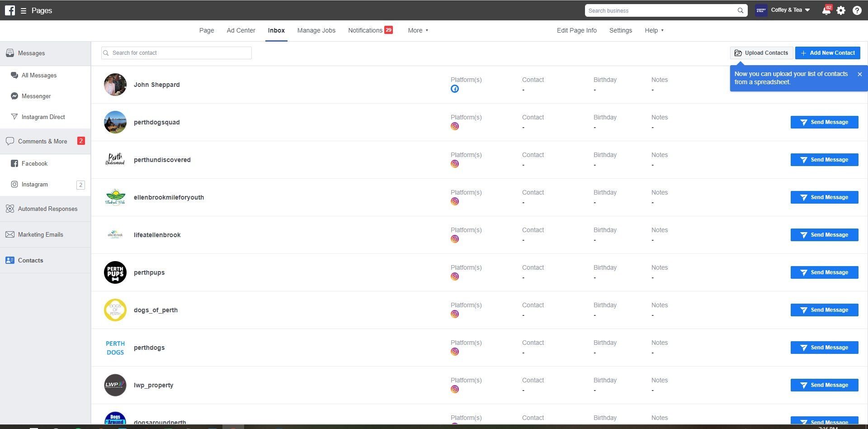Screen dimensions: 868x429
Task: Open the hamburger menu beside Pages
Action: [24, 11]
